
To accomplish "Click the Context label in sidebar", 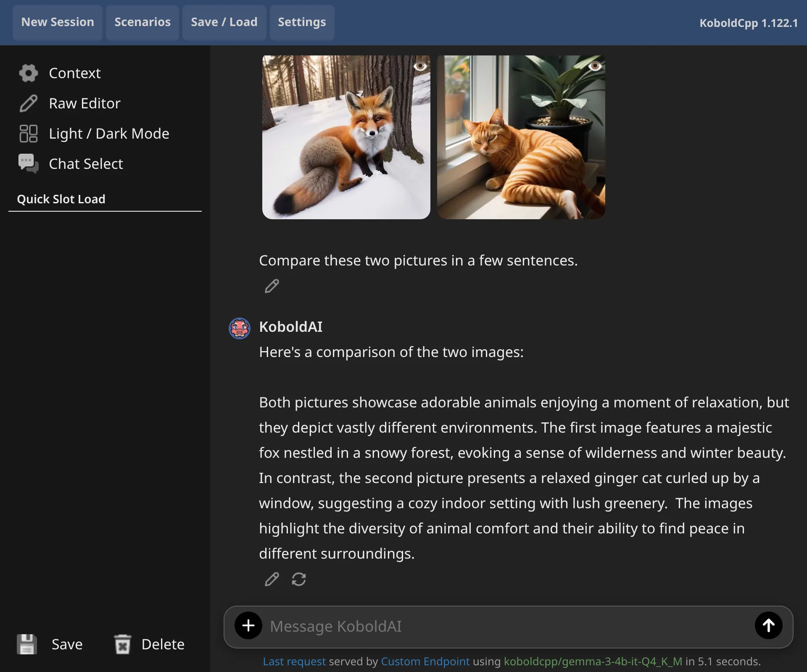I will point(75,73).
